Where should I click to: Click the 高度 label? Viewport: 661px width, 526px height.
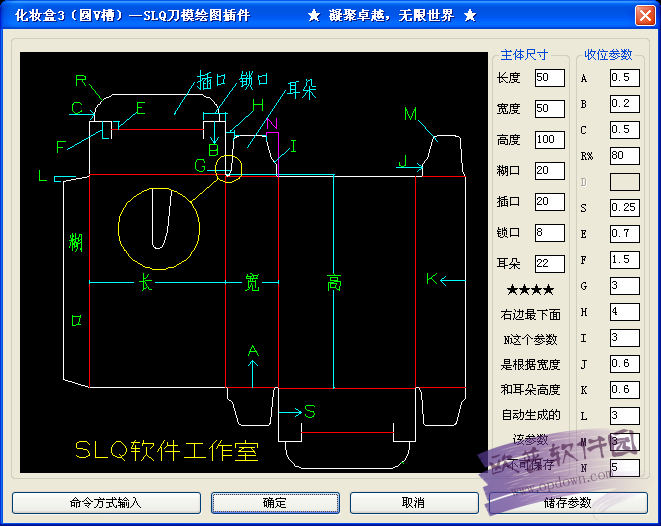click(508, 140)
